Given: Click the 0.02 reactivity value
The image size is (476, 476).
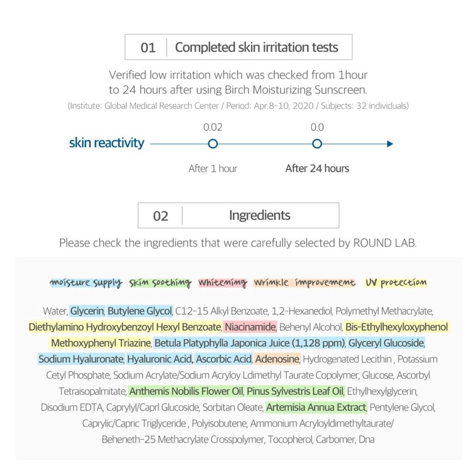Looking at the screenshot, I should coord(213,127).
